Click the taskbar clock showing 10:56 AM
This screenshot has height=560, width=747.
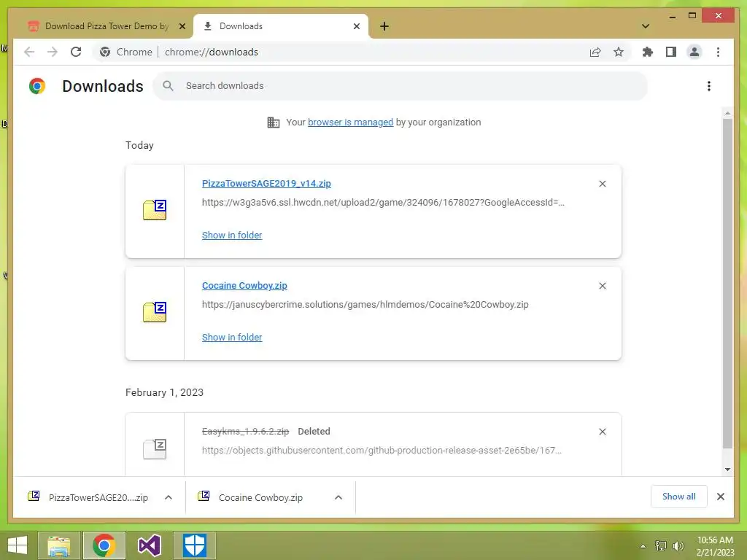[715, 546]
